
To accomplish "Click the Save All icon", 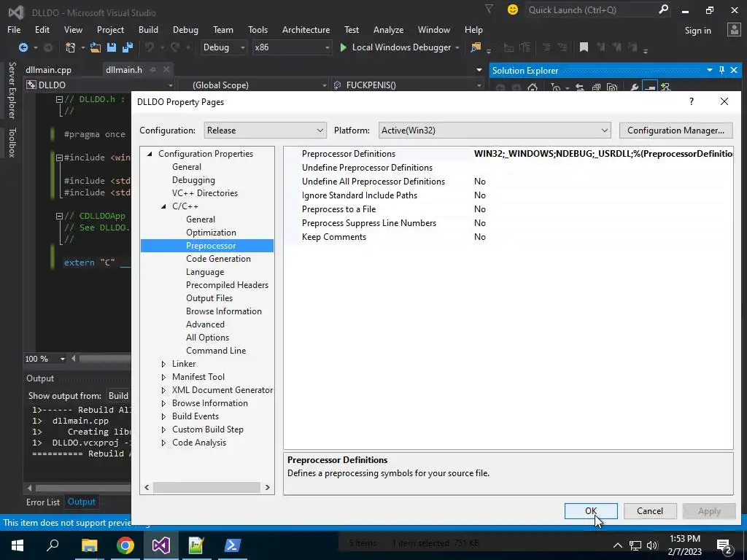I will pyautogui.click(x=128, y=47).
